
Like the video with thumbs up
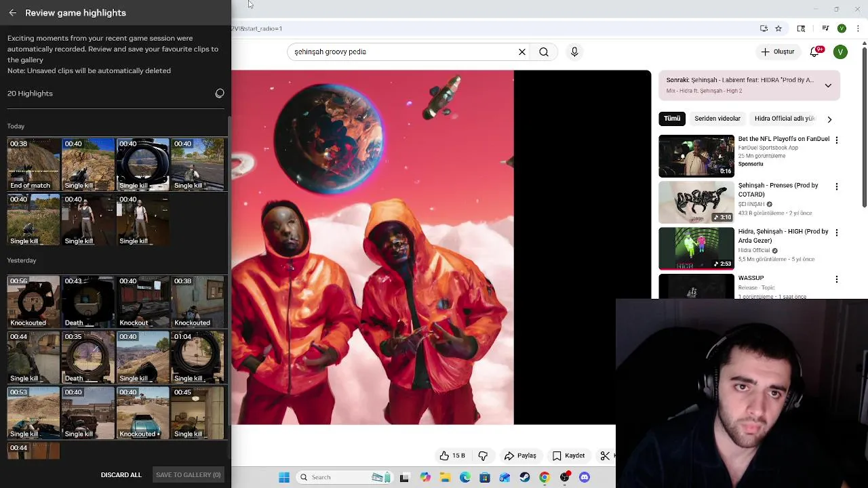(x=452, y=455)
